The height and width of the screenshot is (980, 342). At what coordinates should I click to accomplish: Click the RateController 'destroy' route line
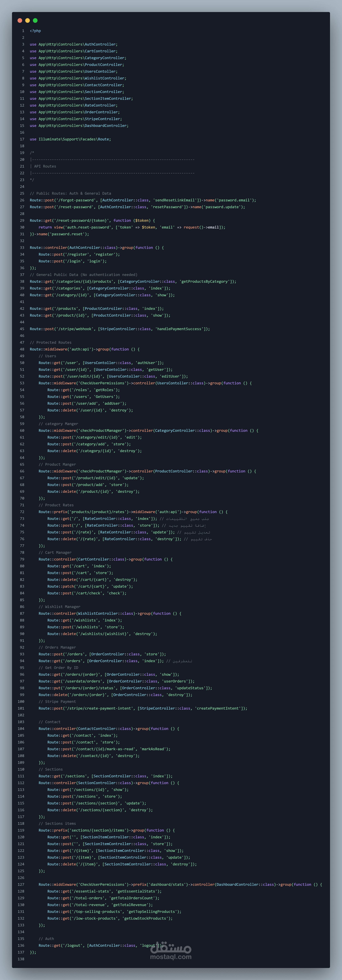click(130, 539)
